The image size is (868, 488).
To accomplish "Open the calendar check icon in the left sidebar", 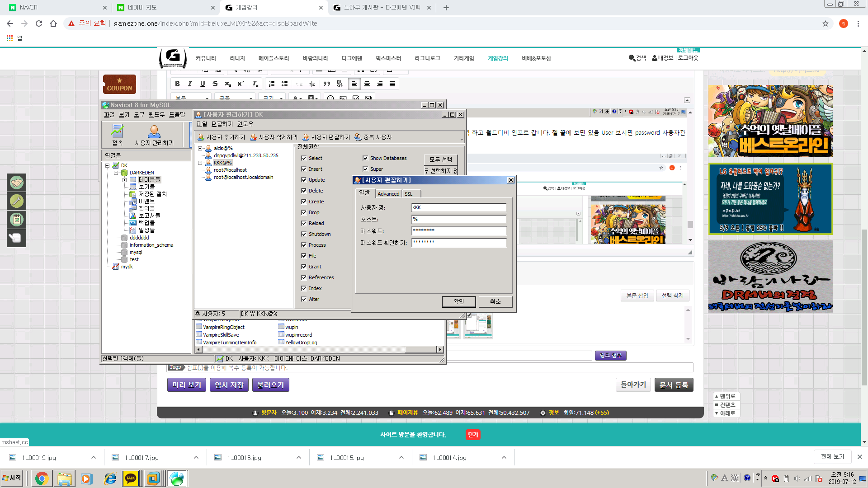I will (x=17, y=220).
